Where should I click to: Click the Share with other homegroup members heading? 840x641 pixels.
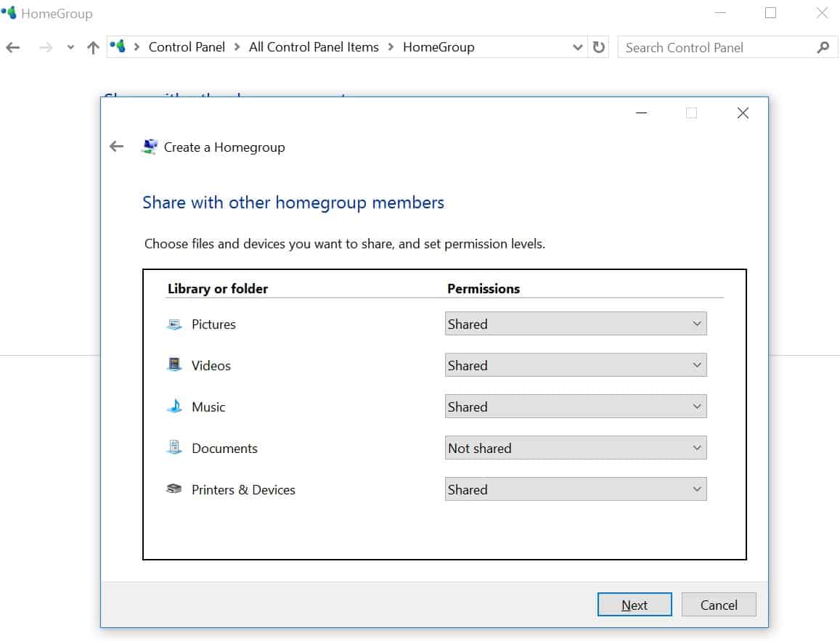click(x=293, y=203)
